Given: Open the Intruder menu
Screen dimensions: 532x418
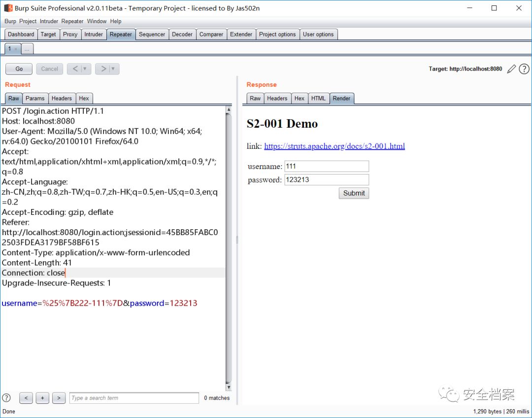Looking at the screenshot, I should coord(49,21).
